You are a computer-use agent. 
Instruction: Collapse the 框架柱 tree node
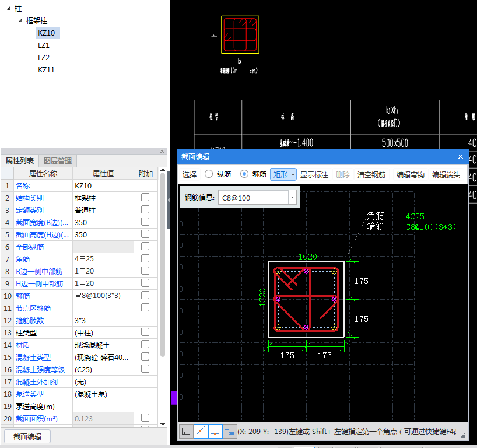[x=22, y=20]
